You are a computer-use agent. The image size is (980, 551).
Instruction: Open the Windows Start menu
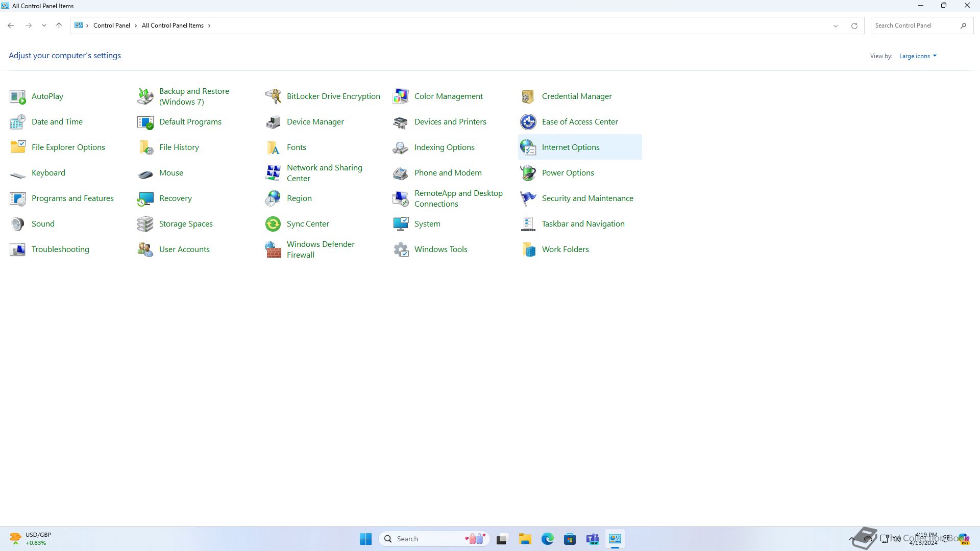[365, 539]
